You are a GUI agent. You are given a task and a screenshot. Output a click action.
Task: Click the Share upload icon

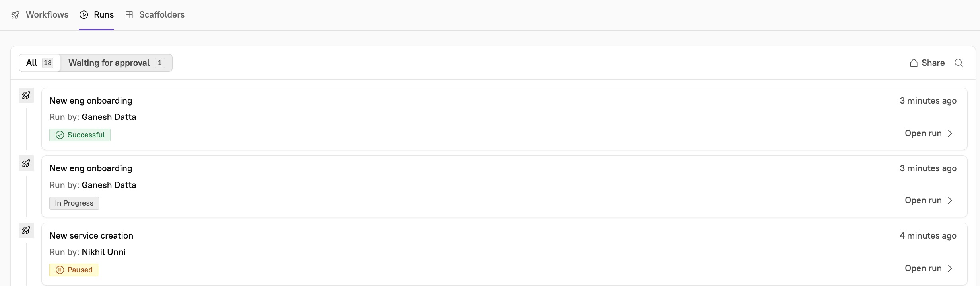click(914, 63)
